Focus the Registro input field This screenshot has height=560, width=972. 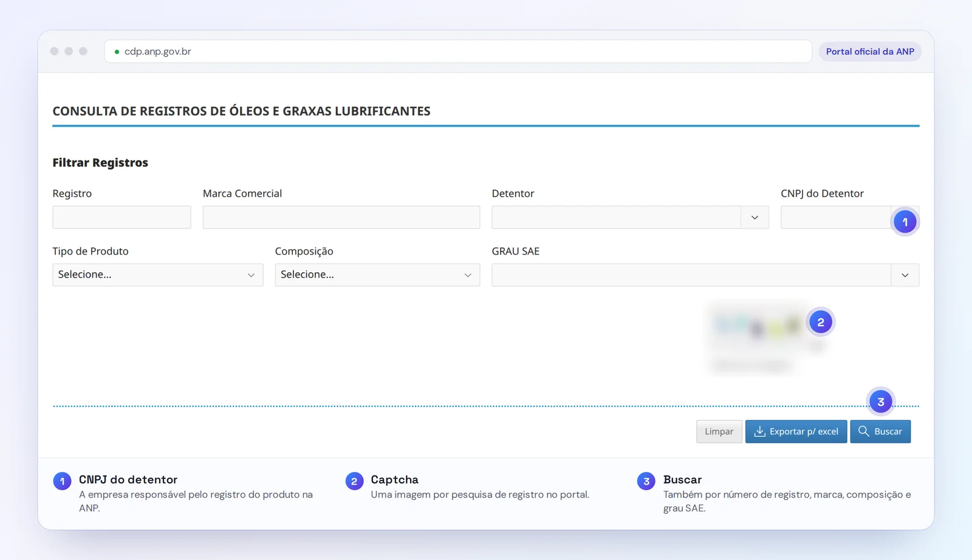(x=122, y=217)
